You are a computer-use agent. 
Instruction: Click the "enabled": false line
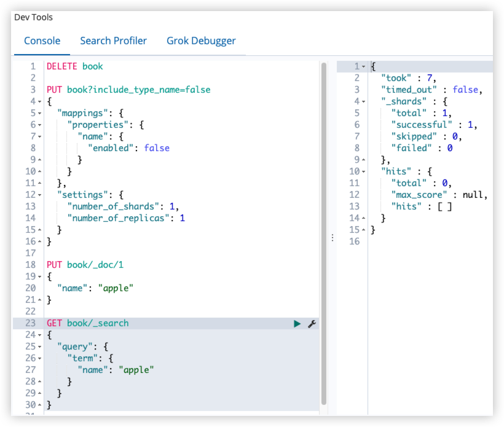click(128, 148)
